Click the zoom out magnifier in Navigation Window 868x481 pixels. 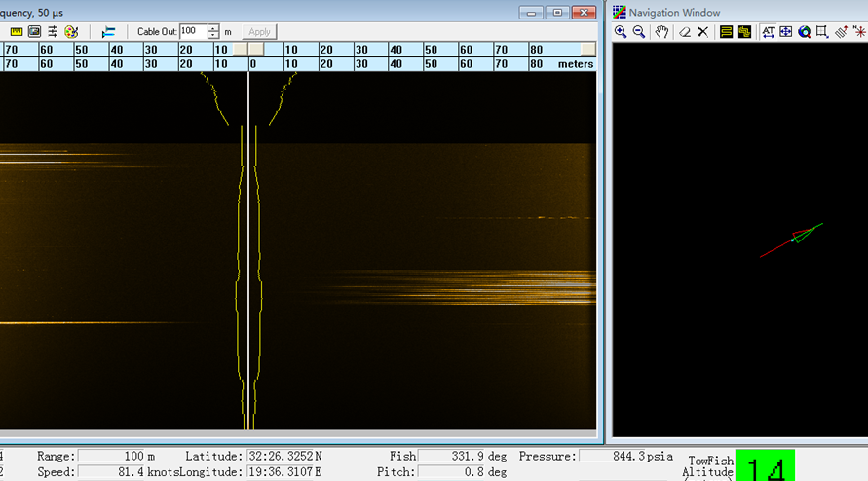[639, 32]
